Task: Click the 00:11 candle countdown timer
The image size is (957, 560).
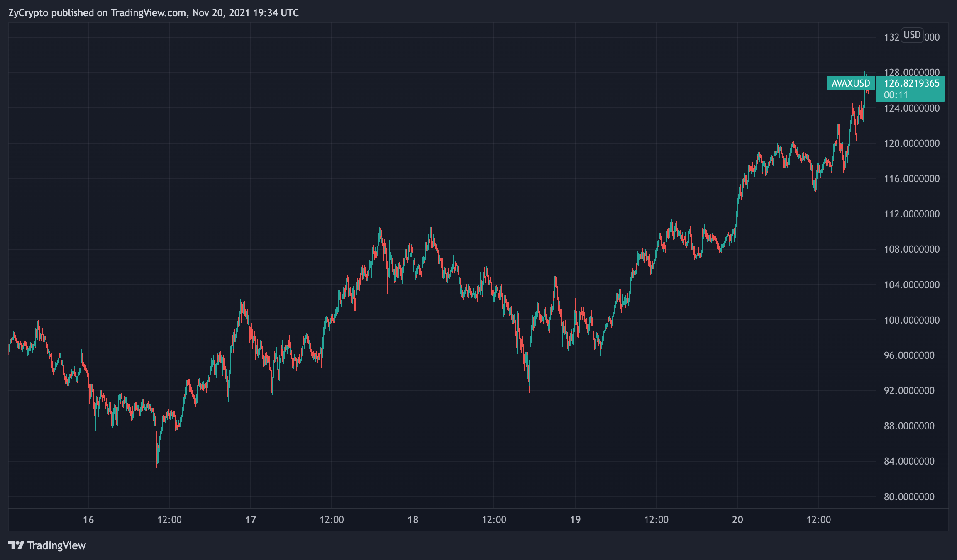Action: point(896,95)
